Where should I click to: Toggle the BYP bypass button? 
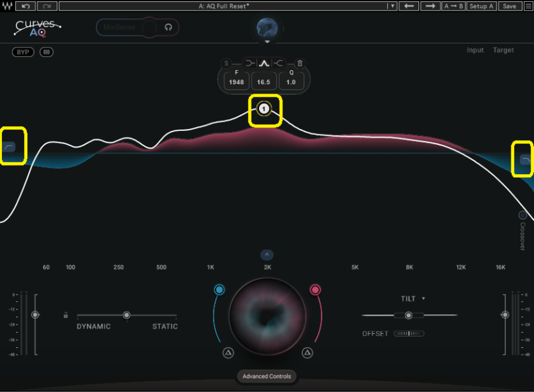click(23, 52)
